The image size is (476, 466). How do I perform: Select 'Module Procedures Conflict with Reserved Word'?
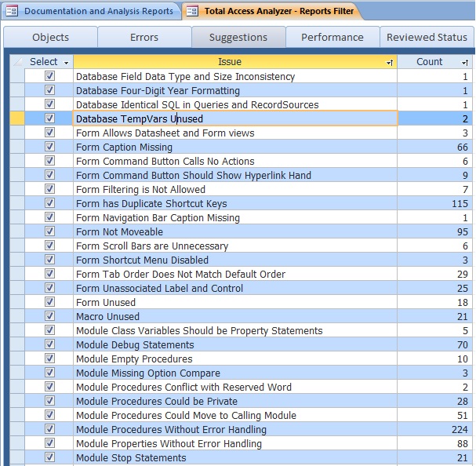coord(183,388)
